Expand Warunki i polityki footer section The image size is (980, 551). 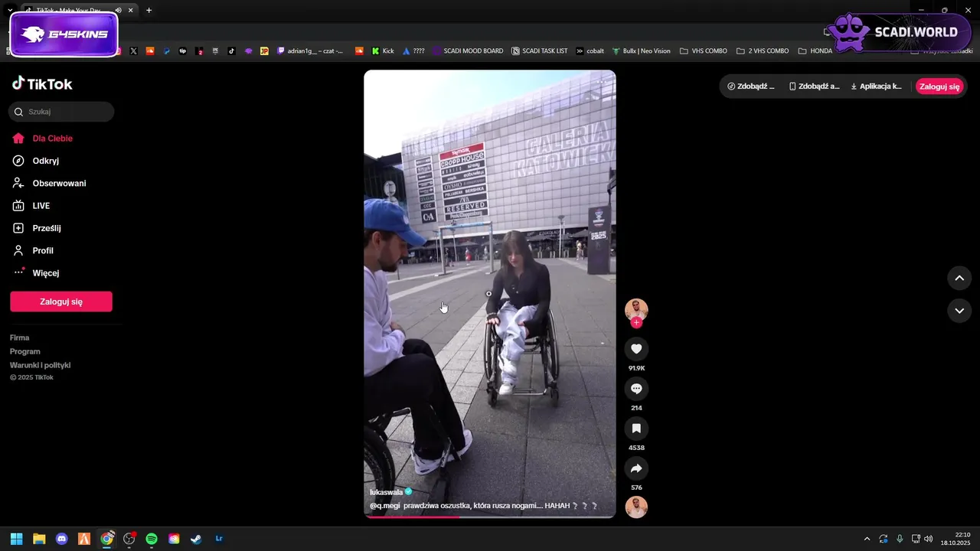[41, 365]
